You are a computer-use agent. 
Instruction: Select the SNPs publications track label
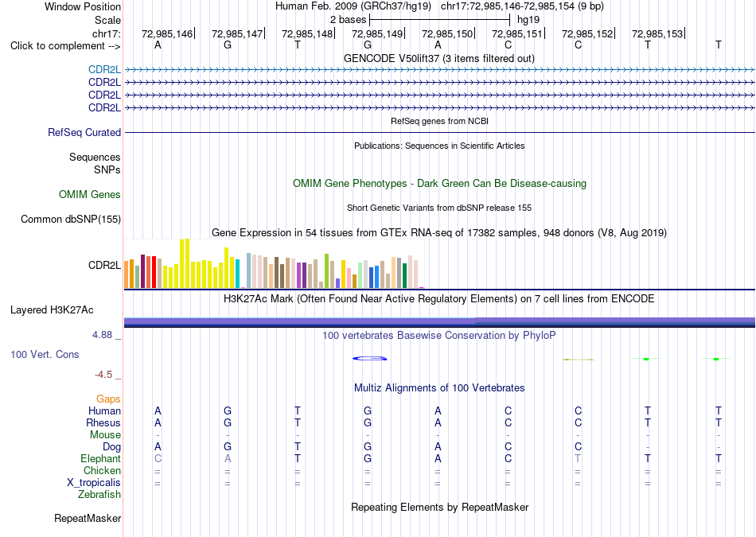point(107,170)
